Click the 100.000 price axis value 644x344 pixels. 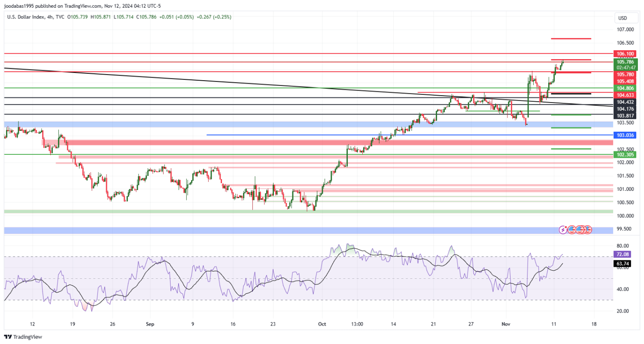point(625,216)
